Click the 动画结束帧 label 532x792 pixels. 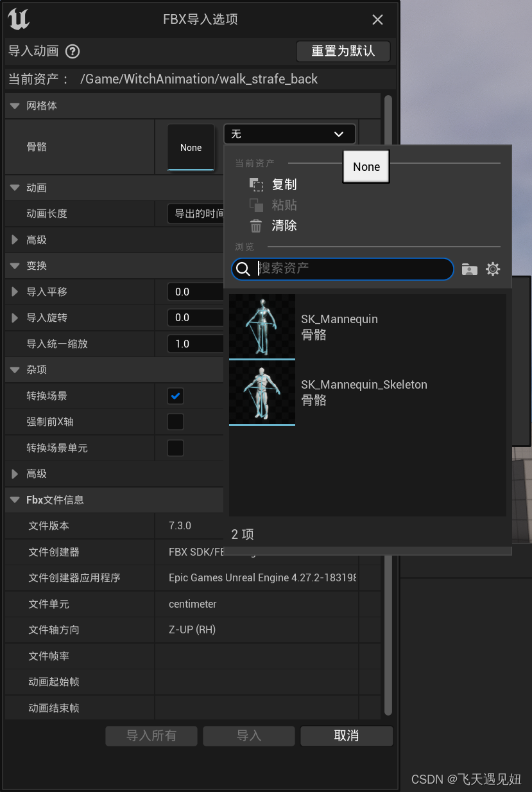coord(54,708)
